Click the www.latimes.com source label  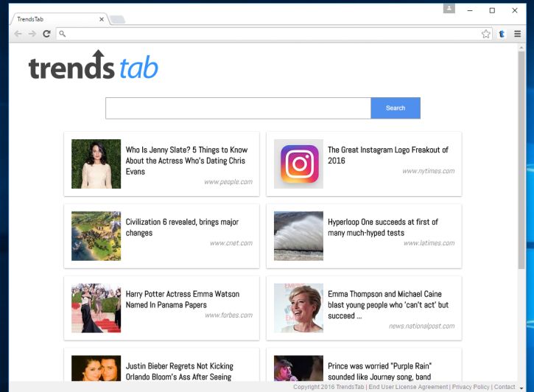(429, 243)
